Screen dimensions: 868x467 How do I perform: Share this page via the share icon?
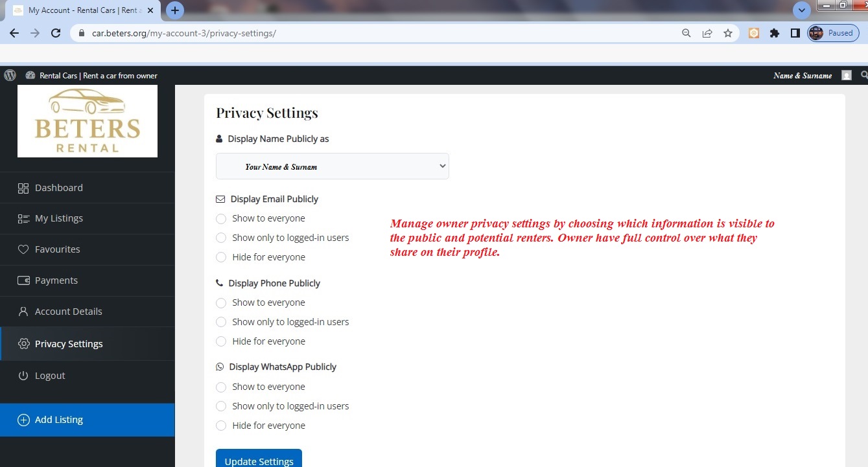coord(707,33)
